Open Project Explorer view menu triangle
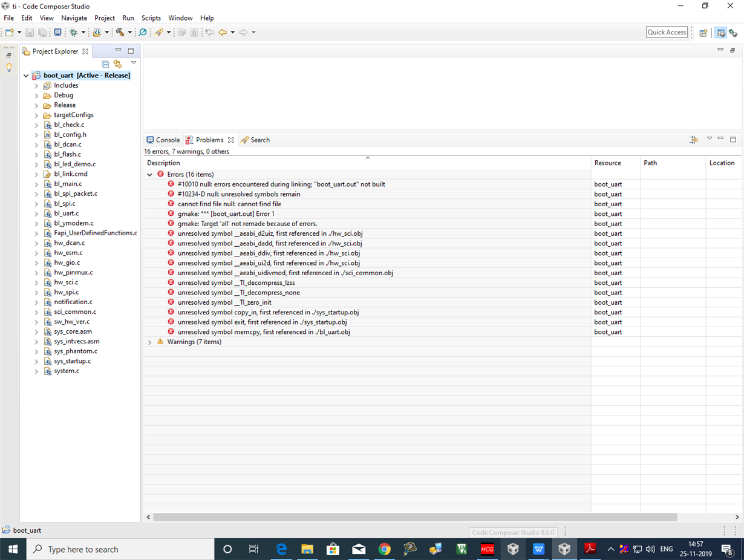The width and height of the screenshot is (744, 560). click(133, 63)
